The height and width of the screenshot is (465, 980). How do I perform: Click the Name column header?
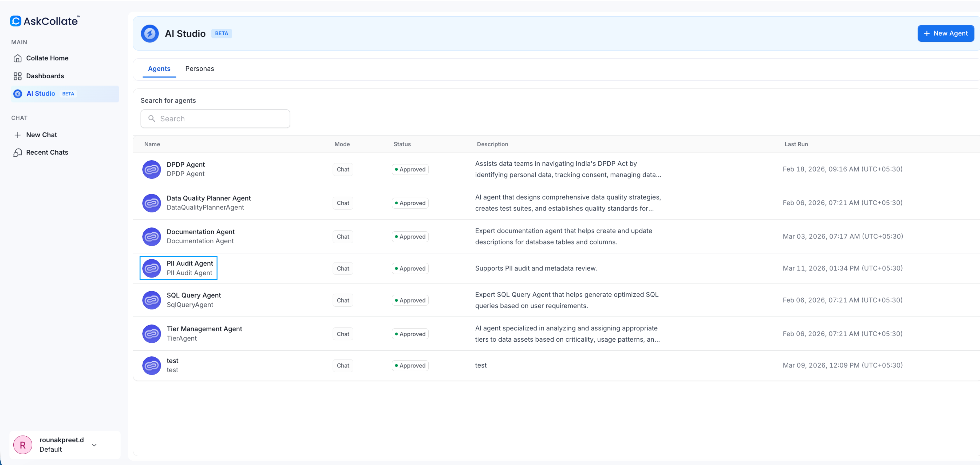(x=152, y=144)
